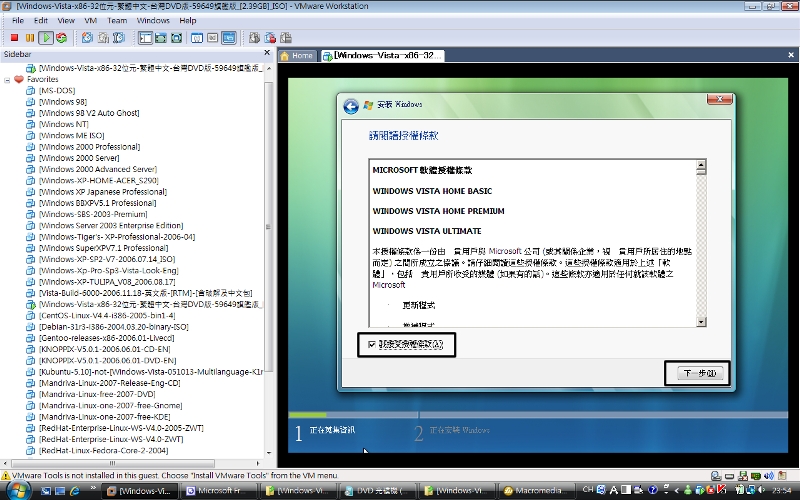This screenshot has width=800, height=500.
Task: Collapse the Favorites tree node
Action: (7, 80)
